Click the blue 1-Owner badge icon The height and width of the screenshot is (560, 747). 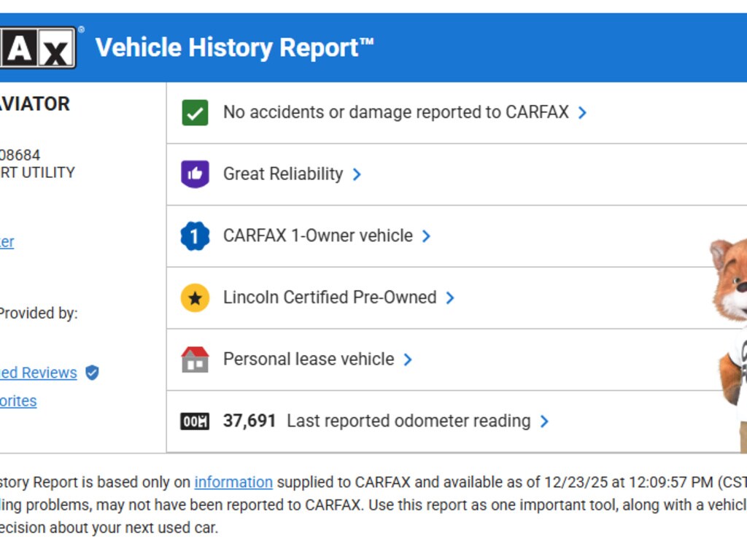[x=195, y=236]
